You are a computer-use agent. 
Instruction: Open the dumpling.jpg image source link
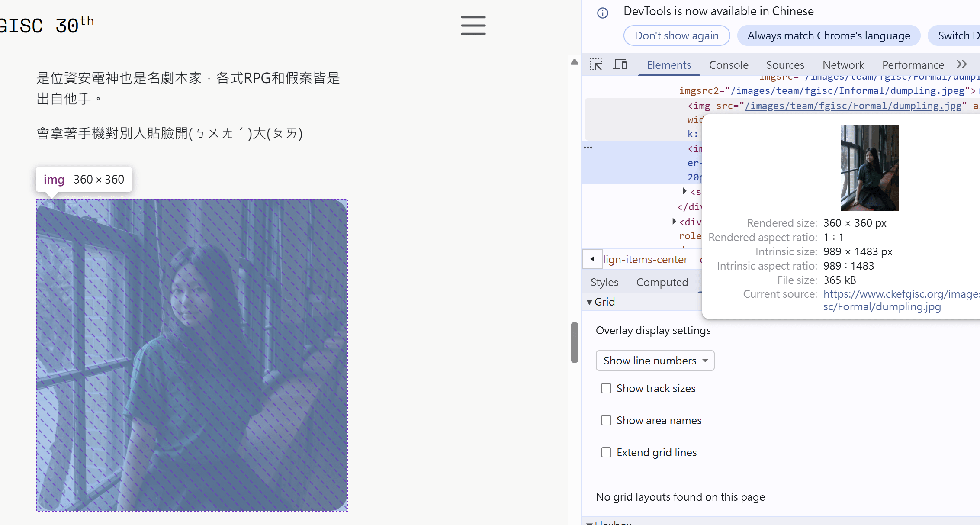(x=852, y=106)
